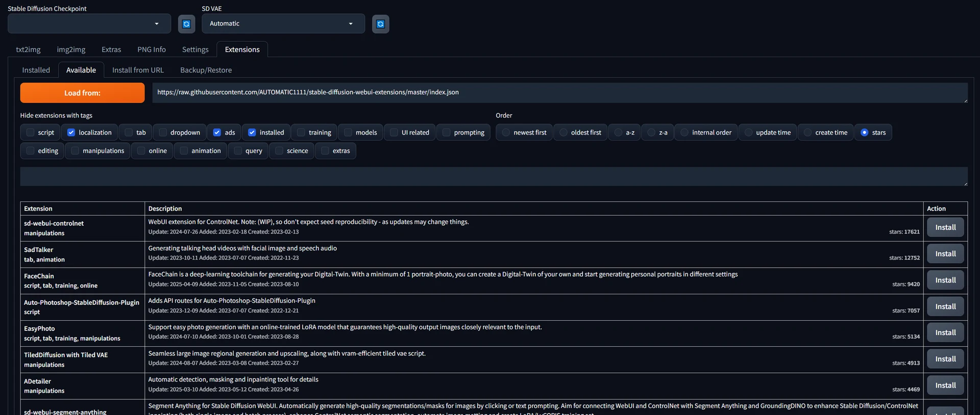This screenshot has height=415, width=980.
Task: Install the ADetailer extension
Action: click(945, 385)
